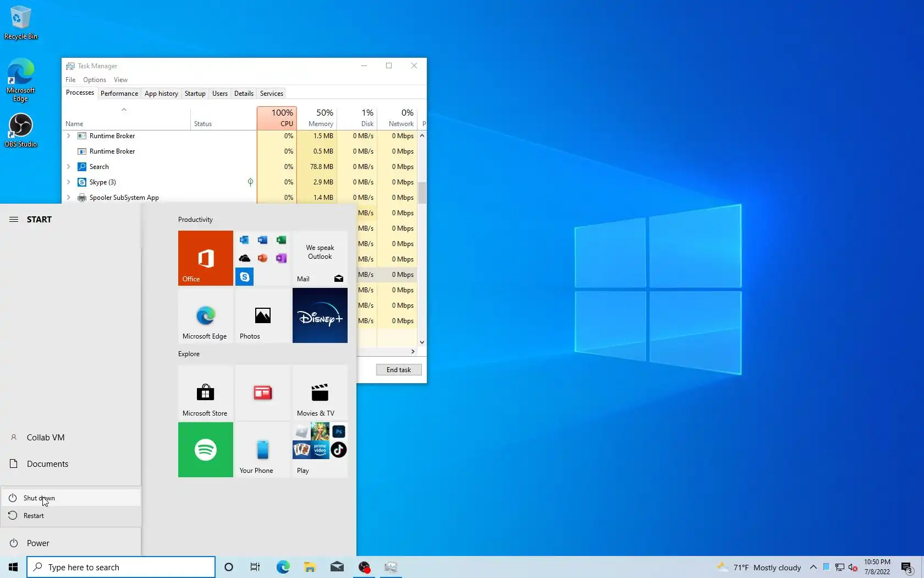This screenshot has width=924, height=578.
Task: Open the Office tile in Start menu
Action: 205,258
